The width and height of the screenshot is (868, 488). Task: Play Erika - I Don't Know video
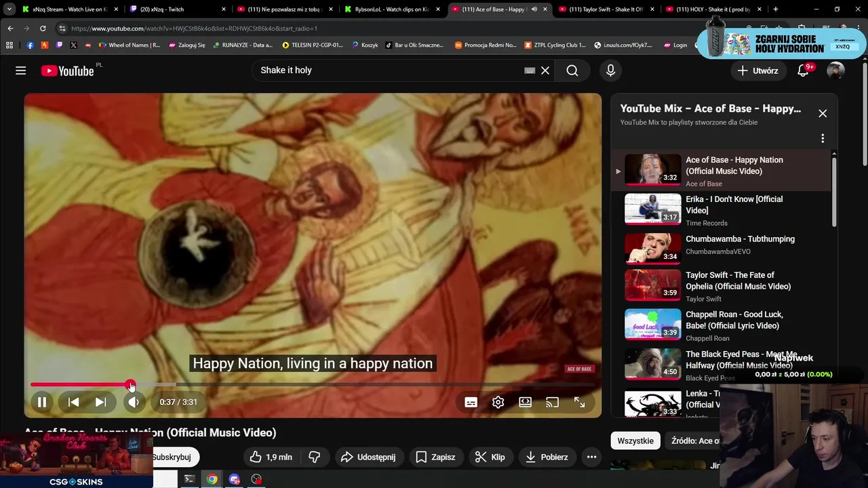(722, 209)
